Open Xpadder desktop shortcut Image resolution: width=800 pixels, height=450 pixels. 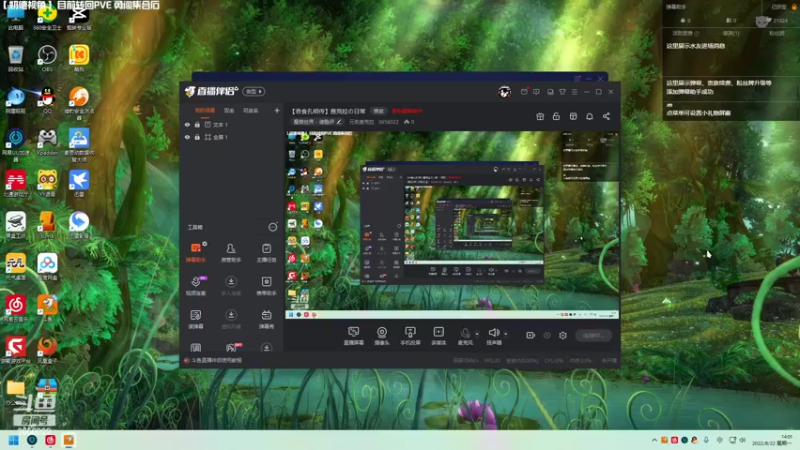tap(47, 142)
